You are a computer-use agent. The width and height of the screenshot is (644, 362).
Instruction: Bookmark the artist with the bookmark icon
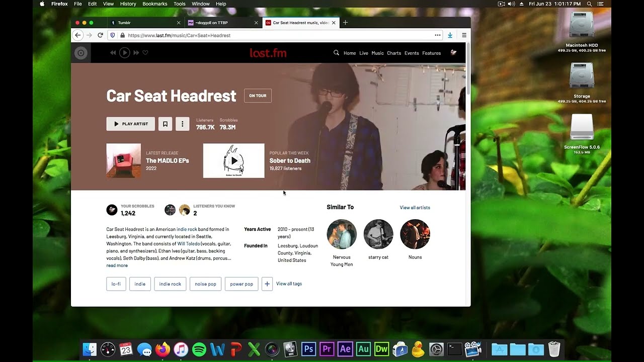point(165,124)
